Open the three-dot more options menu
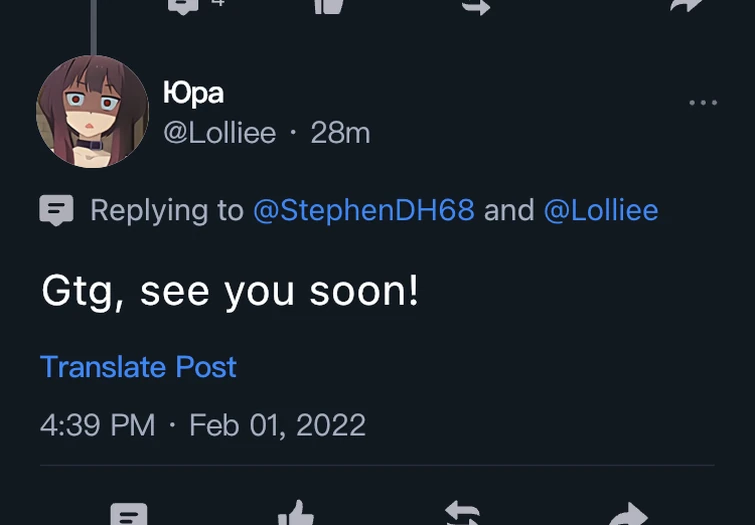 (x=703, y=103)
